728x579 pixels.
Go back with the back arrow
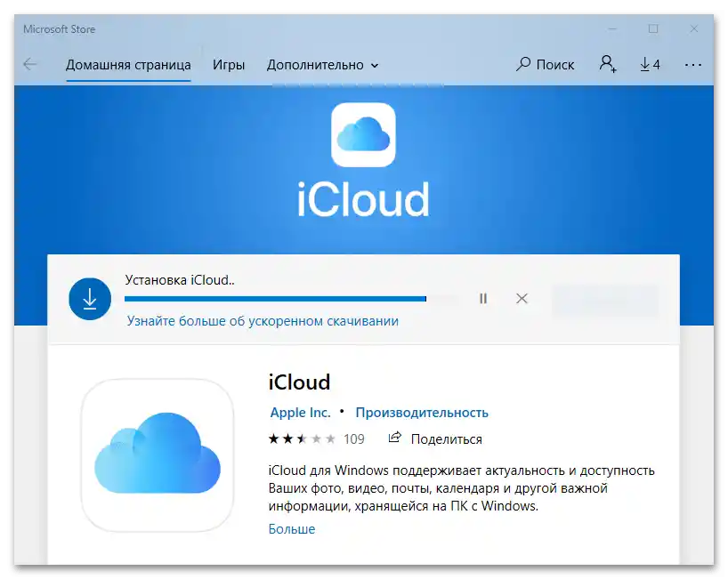(30, 64)
